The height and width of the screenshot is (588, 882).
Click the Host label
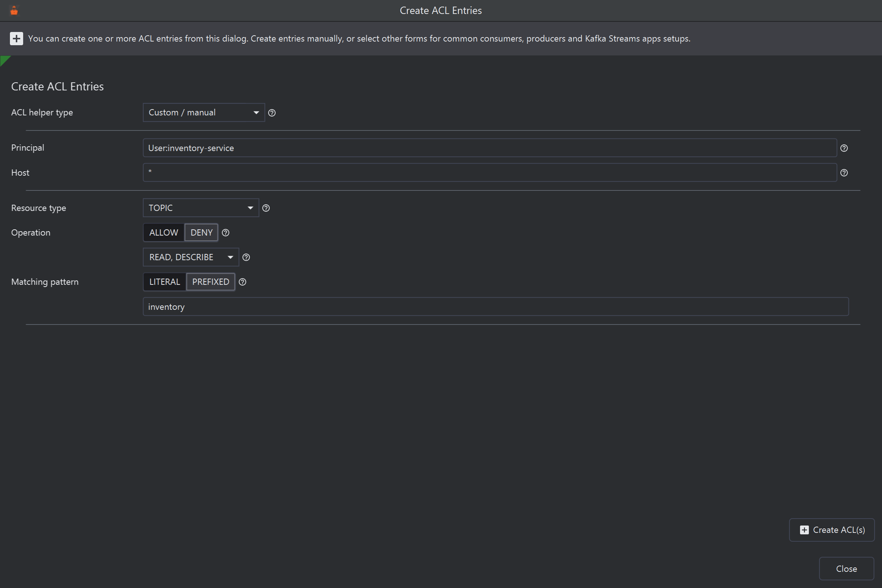(20, 173)
